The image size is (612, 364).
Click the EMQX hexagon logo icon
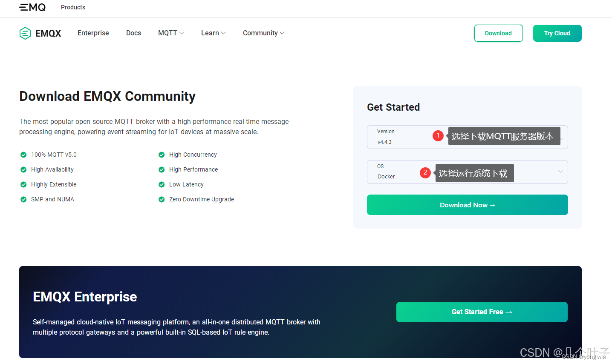tap(25, 33)
